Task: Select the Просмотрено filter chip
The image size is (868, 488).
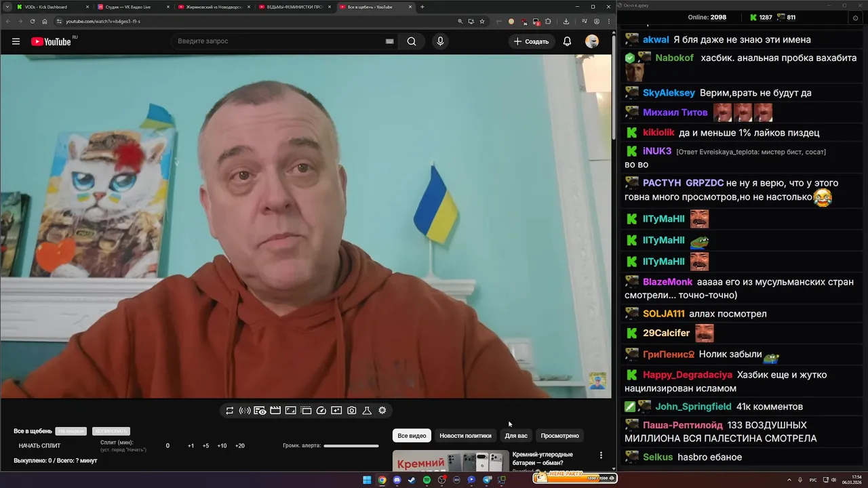Action: pos(560,436)
